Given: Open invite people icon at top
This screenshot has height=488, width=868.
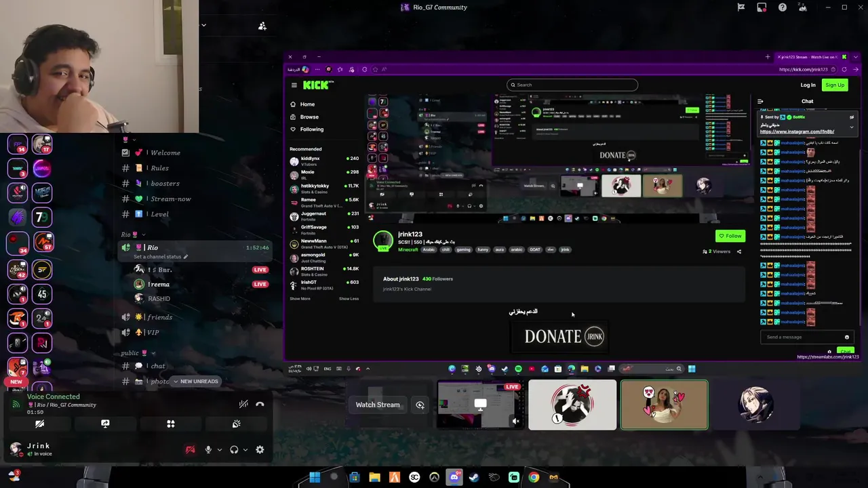Looking at the screenshot, I should (262, 26).
